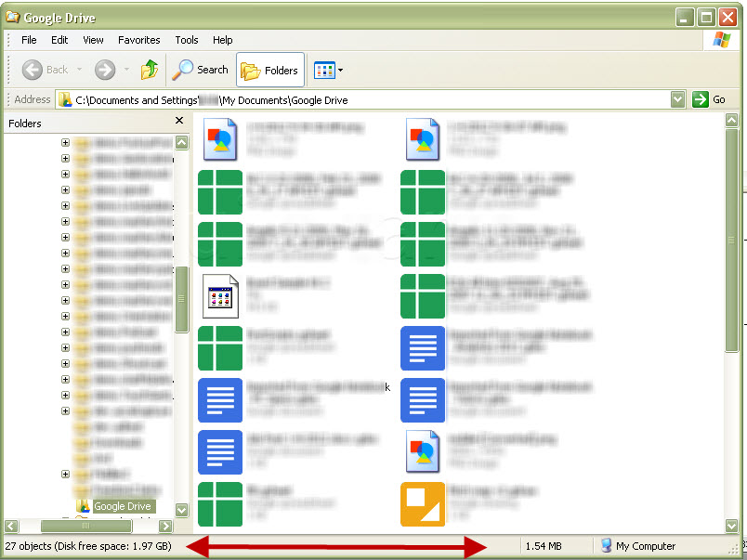Open the File menu
This screenshot has width=747, height=560.
point(29,40)
